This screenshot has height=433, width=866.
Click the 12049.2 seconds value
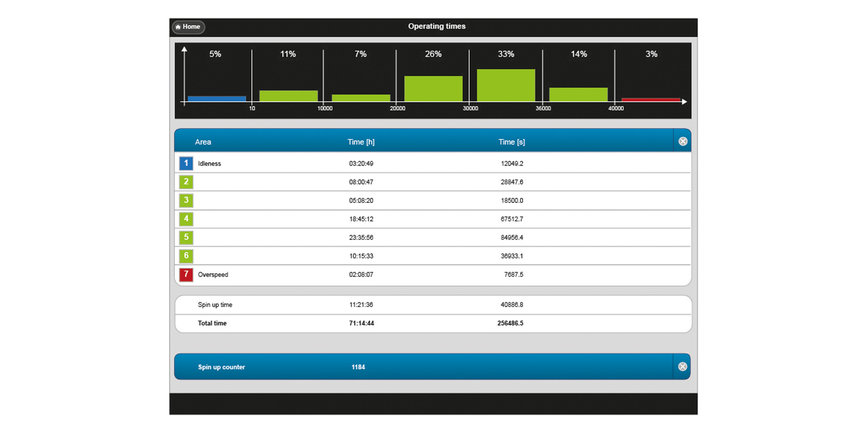point(512,164)
